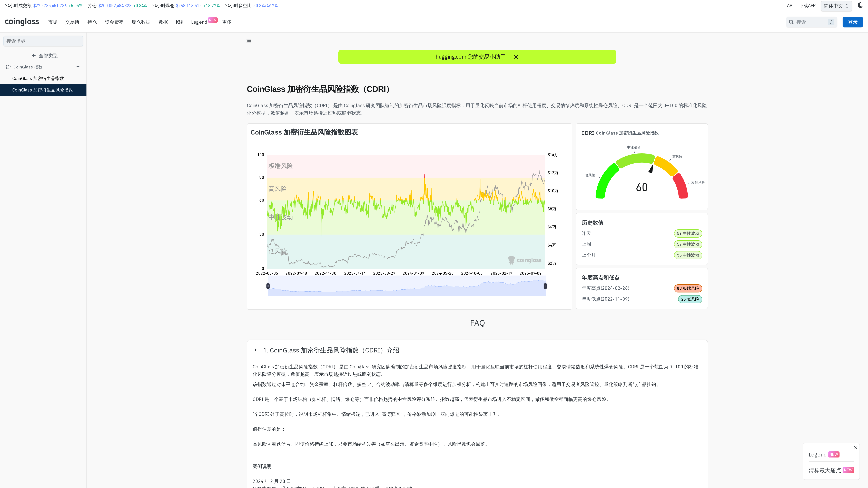
Task: Click the sidebar collapse icon above banner
Action: coord(249,41)
